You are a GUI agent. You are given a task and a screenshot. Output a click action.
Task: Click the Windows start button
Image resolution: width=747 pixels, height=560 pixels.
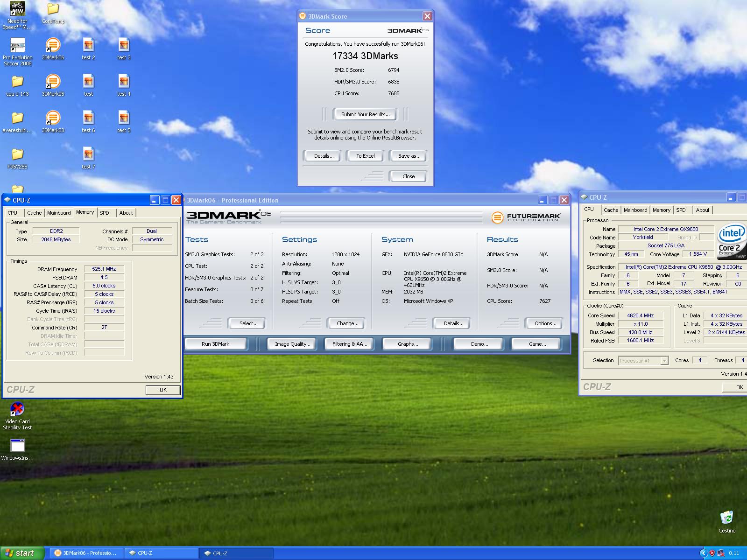22,553
